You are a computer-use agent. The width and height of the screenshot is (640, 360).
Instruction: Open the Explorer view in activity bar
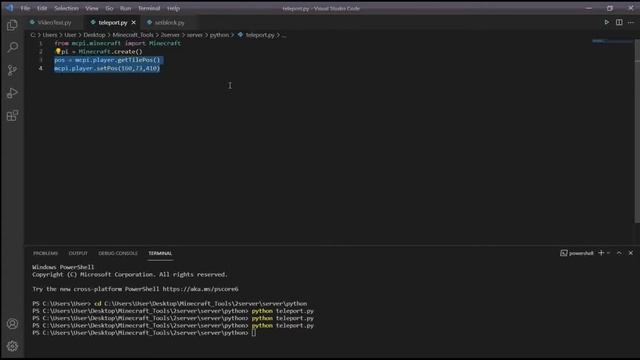[x=12, y=25]
